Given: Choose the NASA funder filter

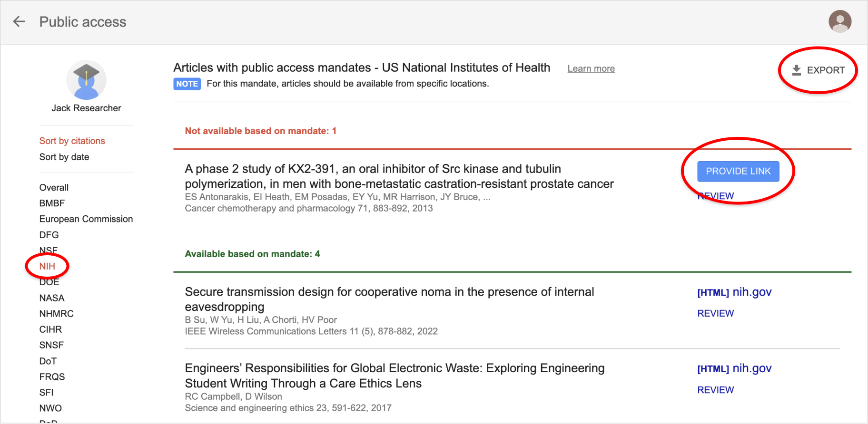Looking at the screenshot, I should 51,298.
